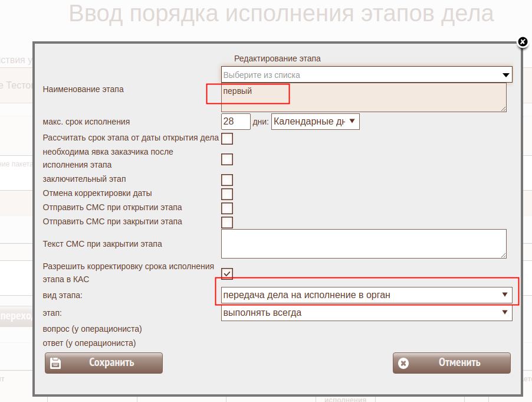This screenshot has width=532, height=402.
Task: Click the cancel cross icon on Отменить
Action: tap(403, 363)
